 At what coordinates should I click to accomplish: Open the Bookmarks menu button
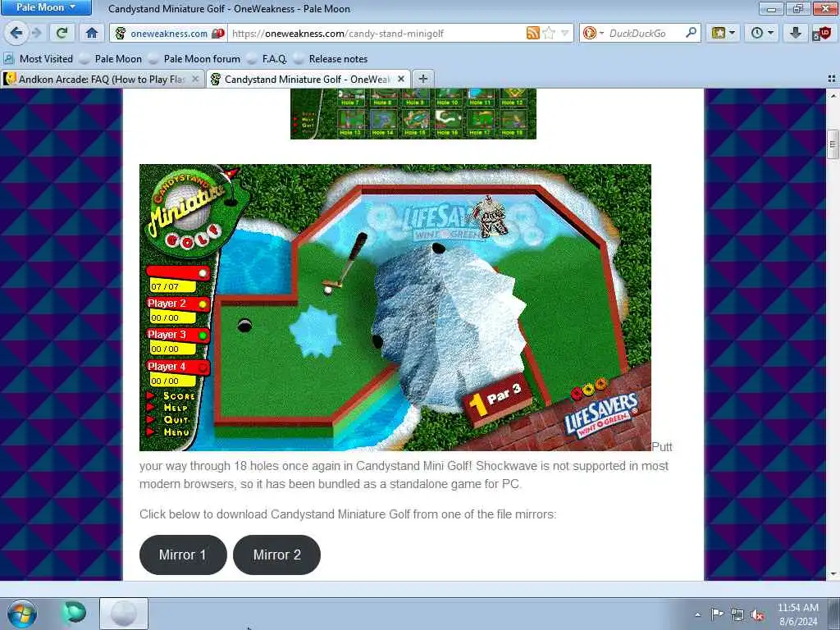[x=723, y=33]
